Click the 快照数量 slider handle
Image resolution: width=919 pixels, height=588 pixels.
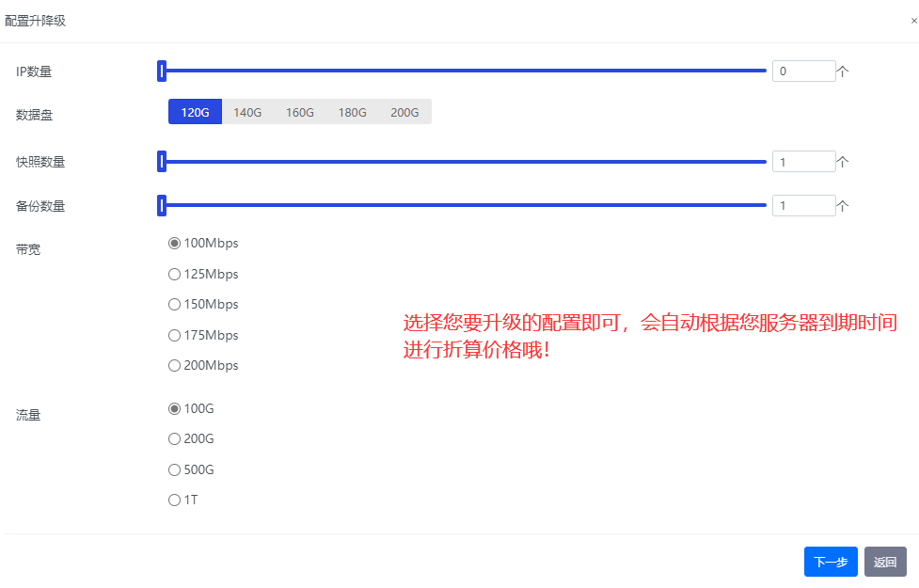(x=162, y=162)
